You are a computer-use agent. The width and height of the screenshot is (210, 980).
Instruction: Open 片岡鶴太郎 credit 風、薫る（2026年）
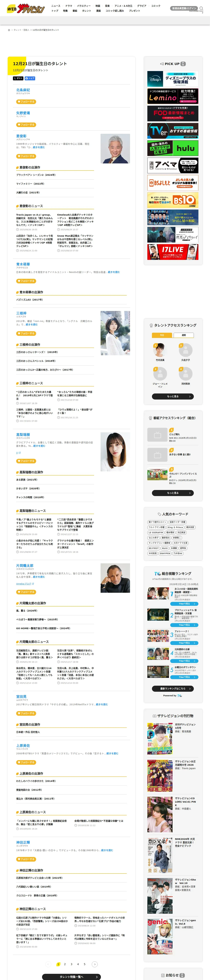27,611
